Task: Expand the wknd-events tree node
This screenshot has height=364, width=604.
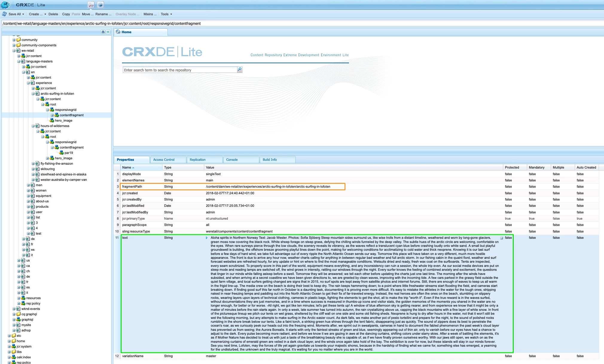Action: point(14,309)
